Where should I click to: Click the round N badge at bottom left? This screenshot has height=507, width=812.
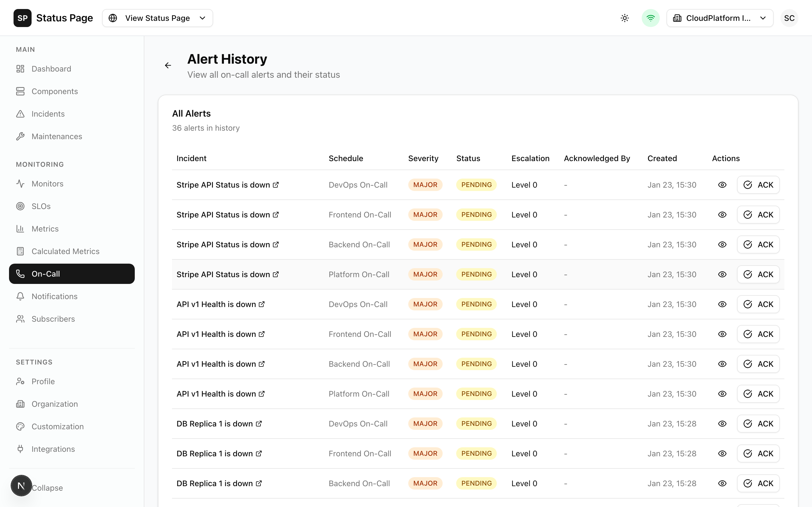click(x=21, y=485)
